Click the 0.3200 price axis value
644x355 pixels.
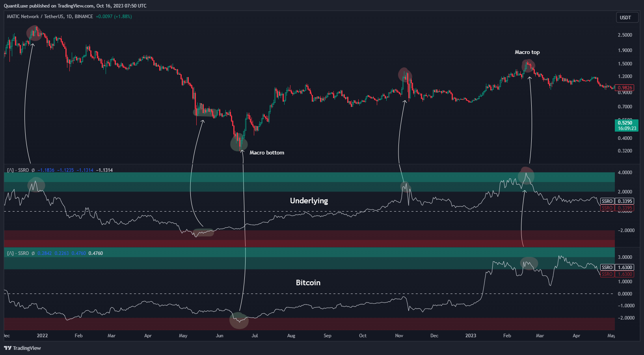[625, 151]
